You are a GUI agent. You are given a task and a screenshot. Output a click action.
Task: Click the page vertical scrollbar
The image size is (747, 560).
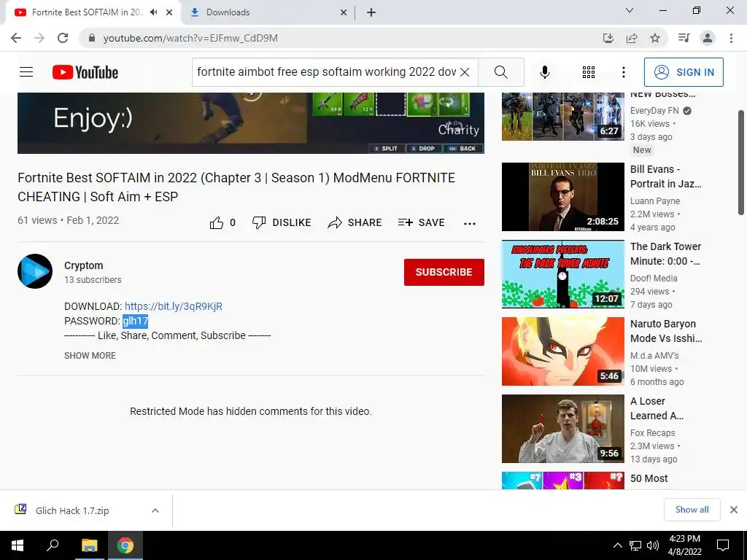[741, 163]
